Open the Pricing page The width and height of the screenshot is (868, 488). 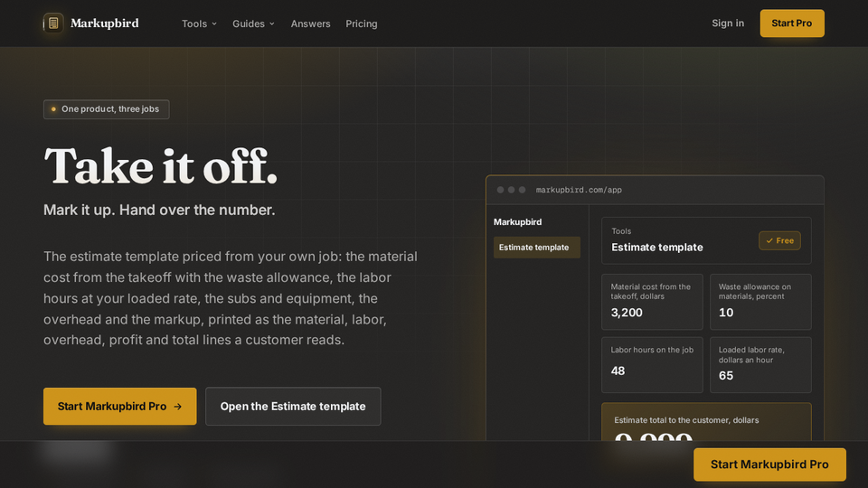362,23
